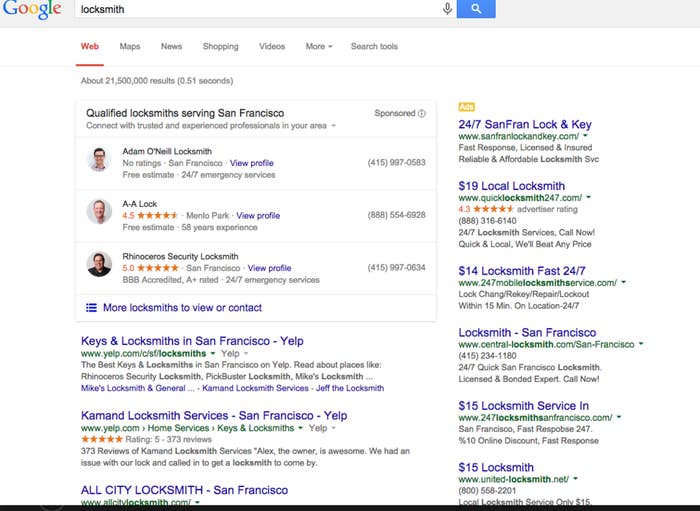700x511 pixels.
Task: Click 'Qualified locksmiths serving San Francisco' heading
Action: click(x=185, y=113)
